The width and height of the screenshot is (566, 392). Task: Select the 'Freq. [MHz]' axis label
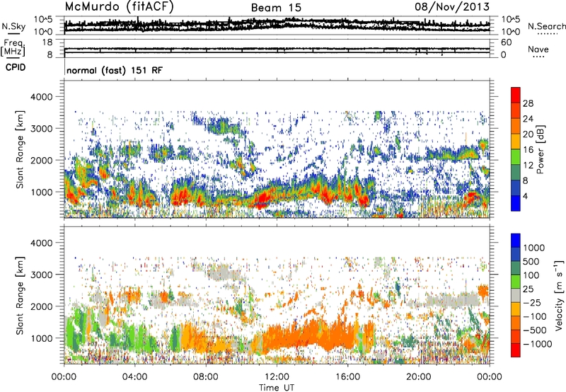pos(13,47)
